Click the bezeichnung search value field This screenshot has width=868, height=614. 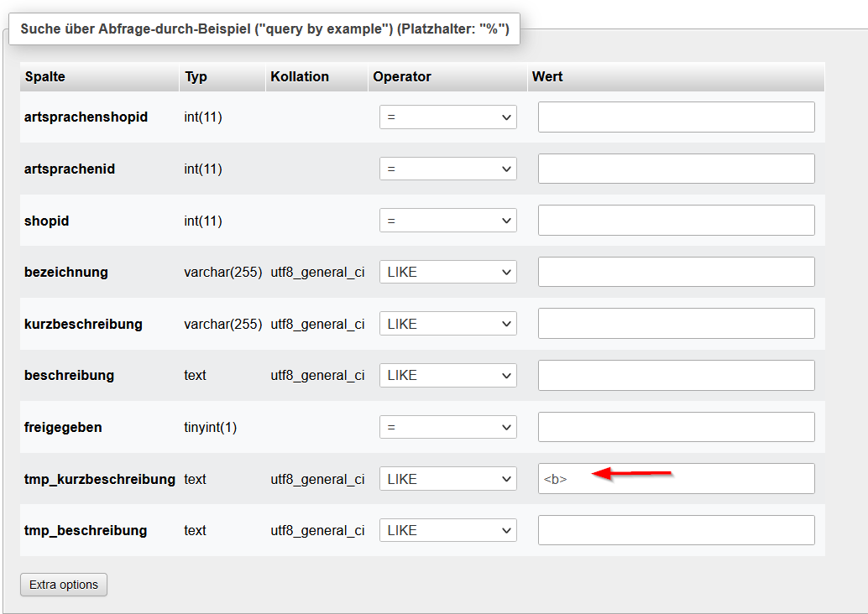click(x=676, y=272)
